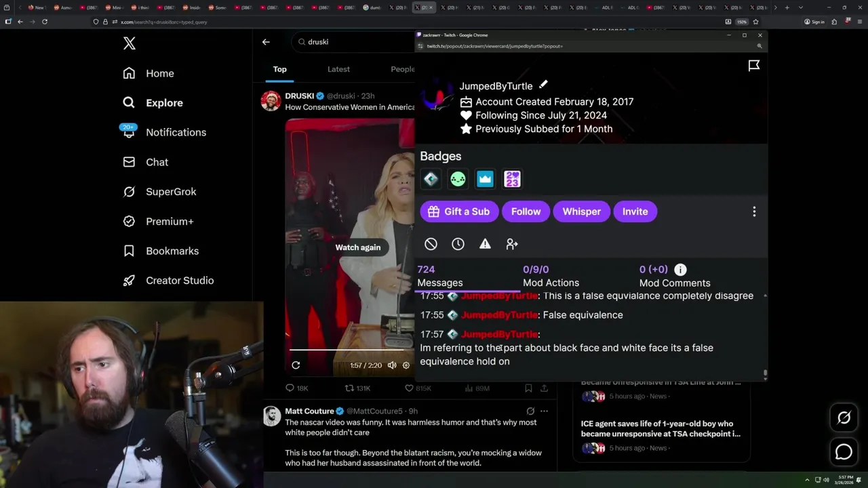Click the Bookmarks ribbon icon in sidebar
This screenshot has width=868, height=488.
coord(129,251)
